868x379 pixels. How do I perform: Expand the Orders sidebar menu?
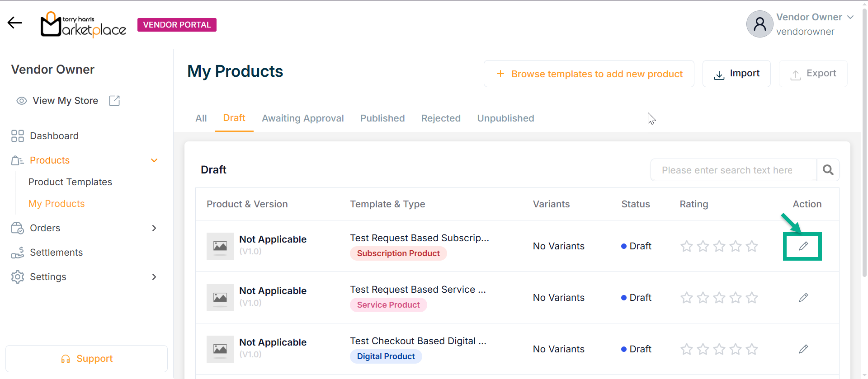click(x=154, y=228)
